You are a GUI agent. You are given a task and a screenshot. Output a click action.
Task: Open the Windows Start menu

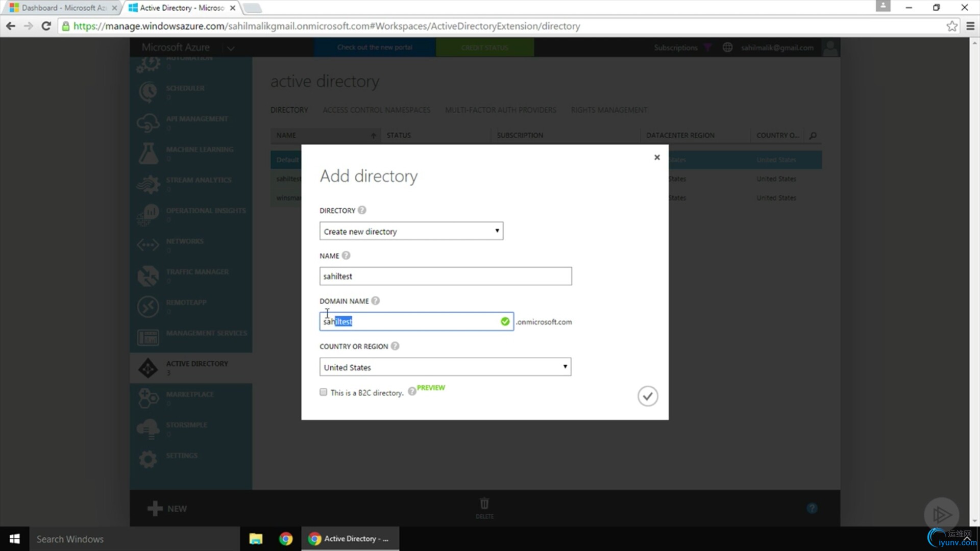[15, 539]
